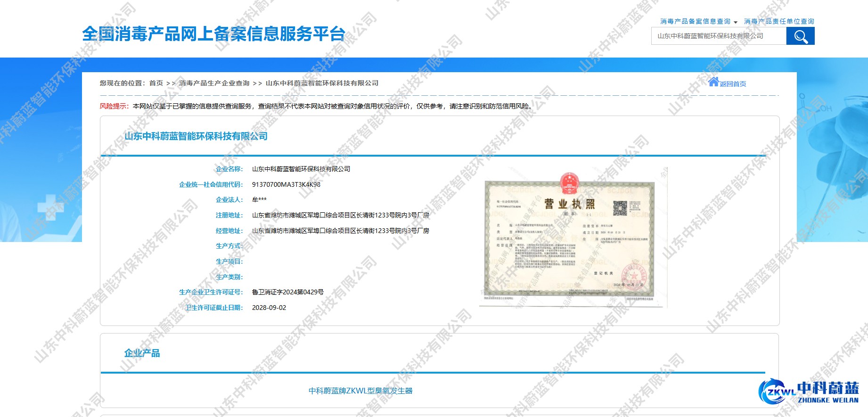Screen dimensions: 868x417
Task: Select the 注册地址 address value
Action: coord(341,215)
